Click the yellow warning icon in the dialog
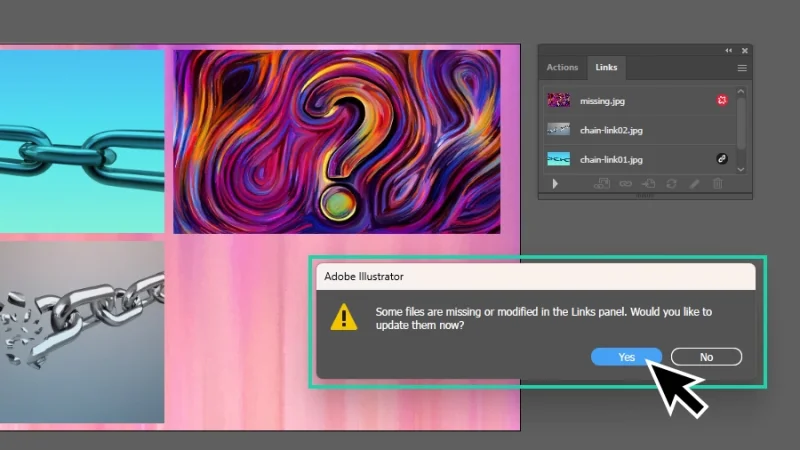The height and width of the screenshot is (450, 800). coord(344,318)
